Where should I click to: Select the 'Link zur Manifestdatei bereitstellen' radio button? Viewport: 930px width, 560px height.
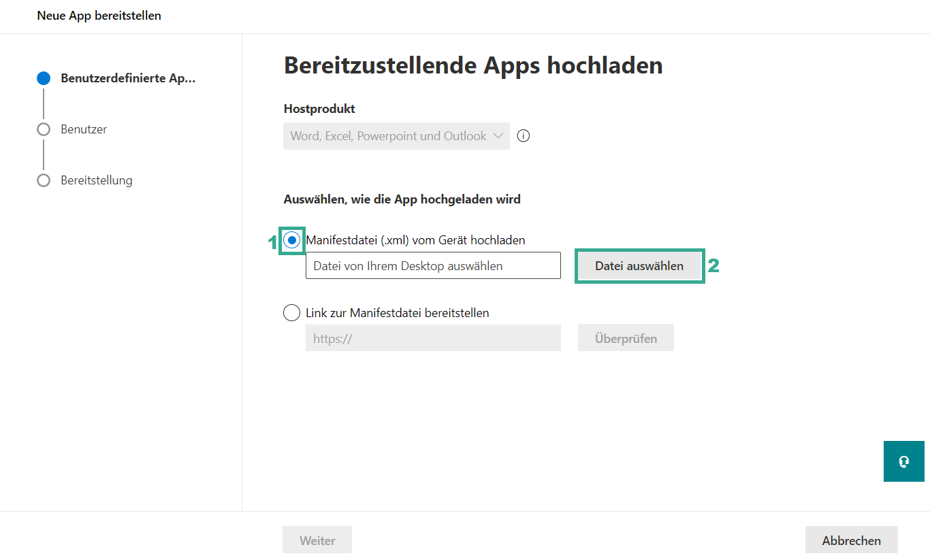click(x=291, y=313)
